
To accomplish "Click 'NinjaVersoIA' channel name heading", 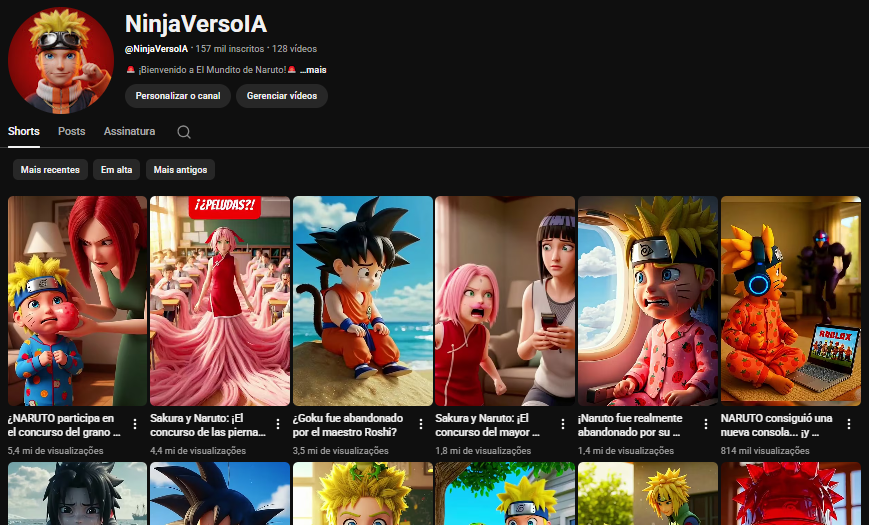I will point(196,24).
